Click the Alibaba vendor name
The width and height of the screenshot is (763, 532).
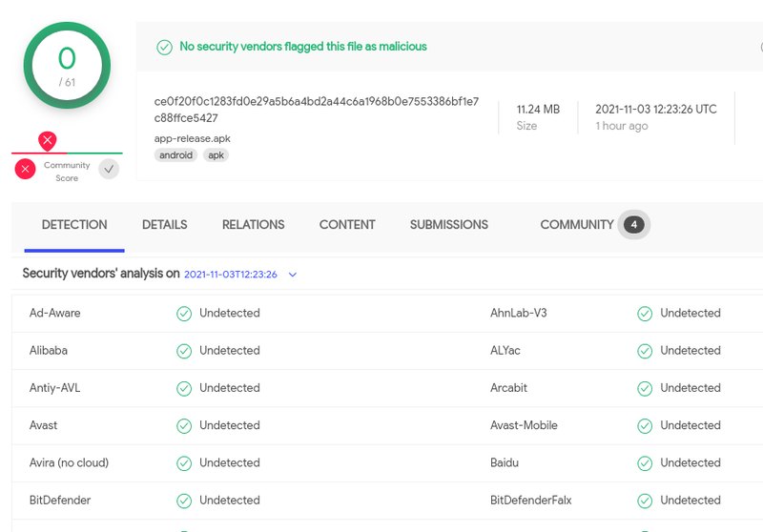[49, 350]
